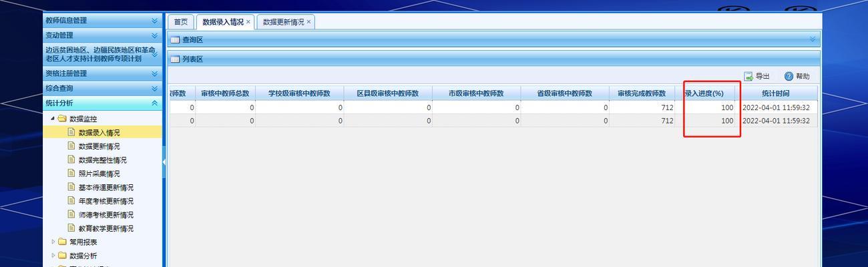This screenshot has height=267, width=868.
Task: Click the 导出 export icon
Action: point(748,77)
